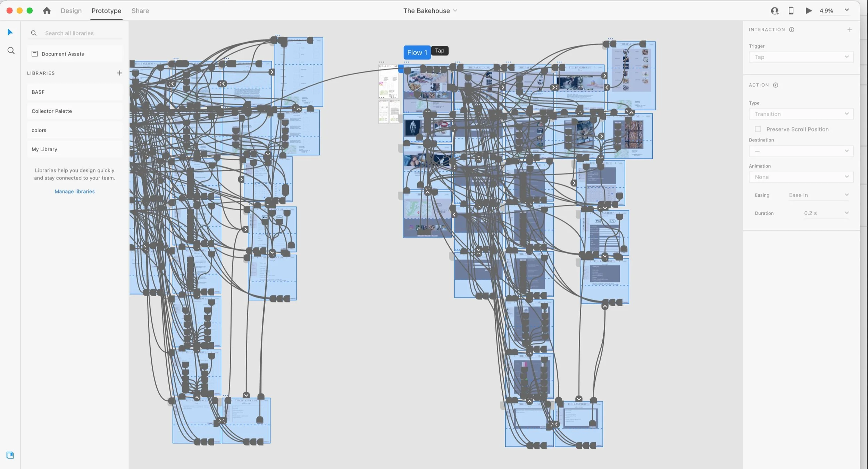Image resolution: width=868 pixels, height=469 pixels.
Task: Click the Interaction info icon
Action: tap(792, 29)
